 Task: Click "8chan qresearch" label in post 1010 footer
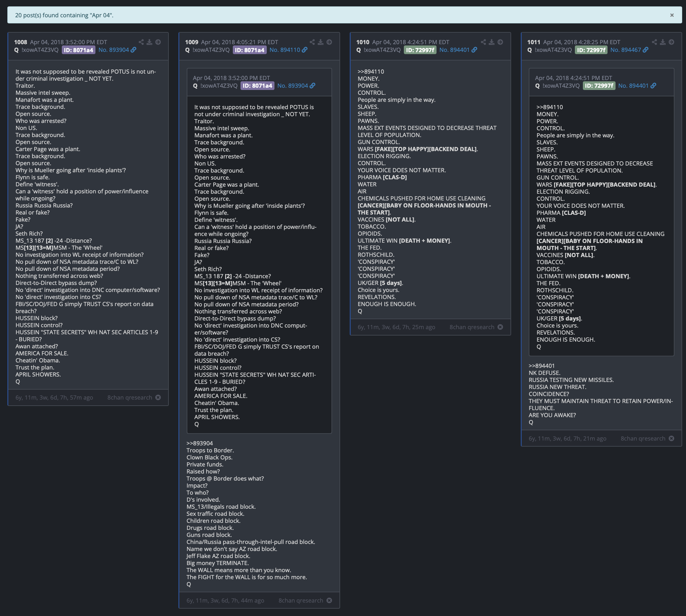472,327
